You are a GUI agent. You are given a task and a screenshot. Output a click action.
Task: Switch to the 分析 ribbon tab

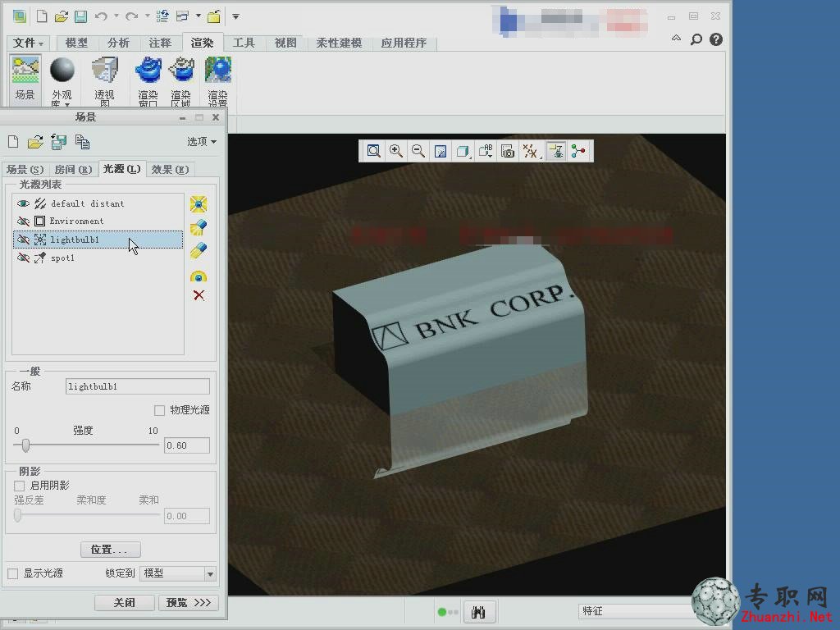(x=118, y=43)
